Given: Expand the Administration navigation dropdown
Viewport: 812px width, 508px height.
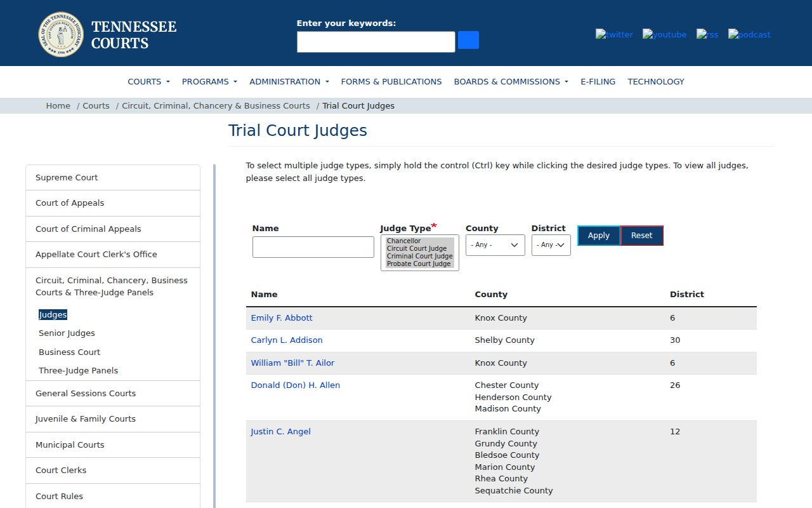Looking at the screenshot, I should 289,81.
